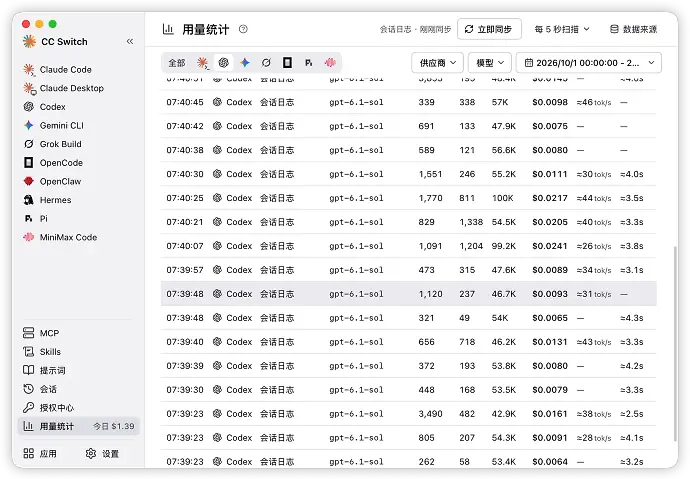Open the 授权中心 authorization center
690x479 pixels.
48,407
